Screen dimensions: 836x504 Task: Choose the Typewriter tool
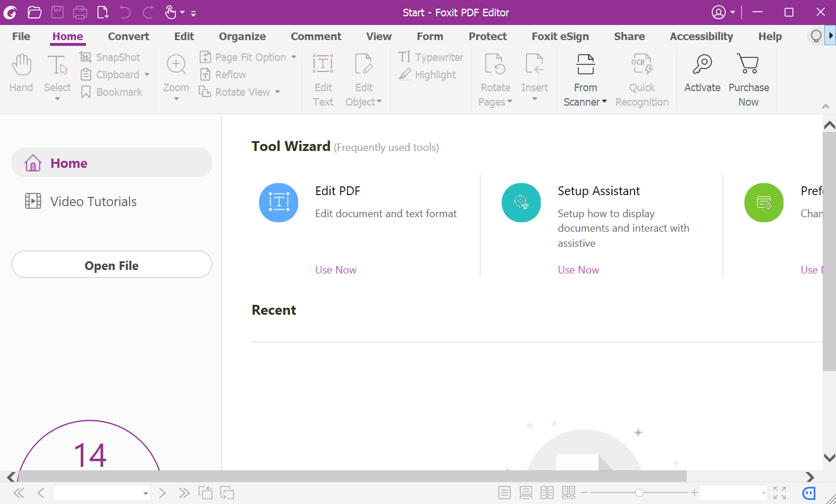pyautogui.click(x=431, y=57)
